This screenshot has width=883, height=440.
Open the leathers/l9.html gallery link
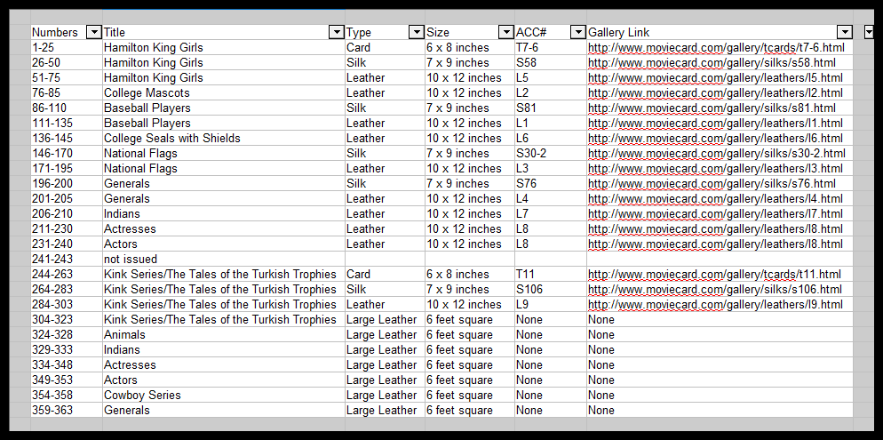[x=715, y=304]
